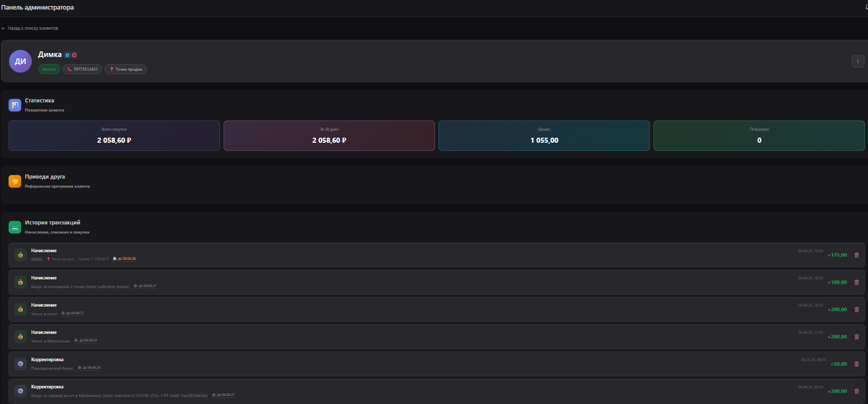Click the expiry date 'до 09.04.26'
The image size is (868, 404).
coord(126,259)
